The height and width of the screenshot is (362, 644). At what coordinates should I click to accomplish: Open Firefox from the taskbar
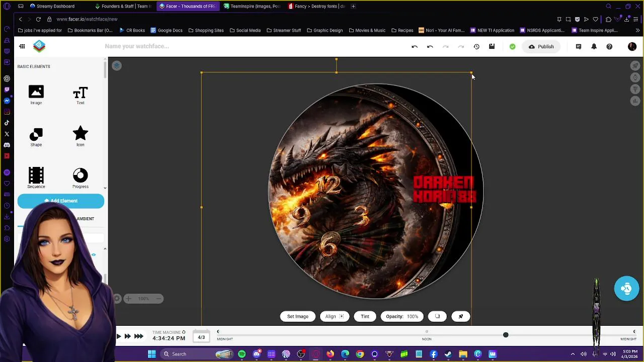click(x=330, y=354)
